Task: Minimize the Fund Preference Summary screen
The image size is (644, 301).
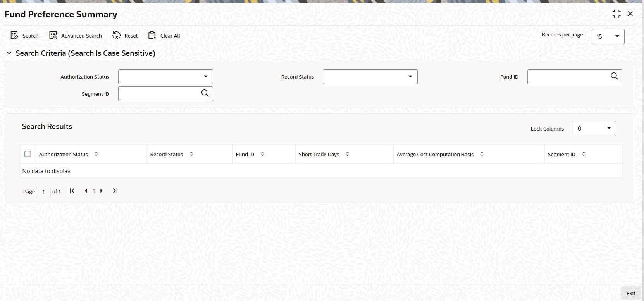Action: pos(616,14)
